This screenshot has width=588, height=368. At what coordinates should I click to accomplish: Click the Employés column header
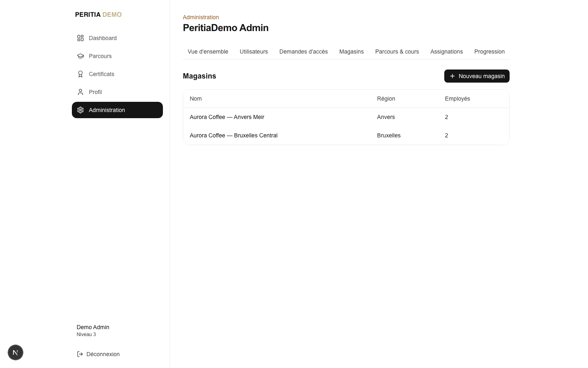click(x=457, y=99)
